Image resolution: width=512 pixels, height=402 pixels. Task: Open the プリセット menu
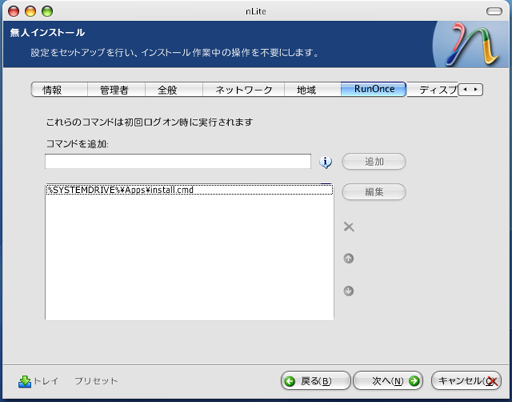(x=96, y=381)
